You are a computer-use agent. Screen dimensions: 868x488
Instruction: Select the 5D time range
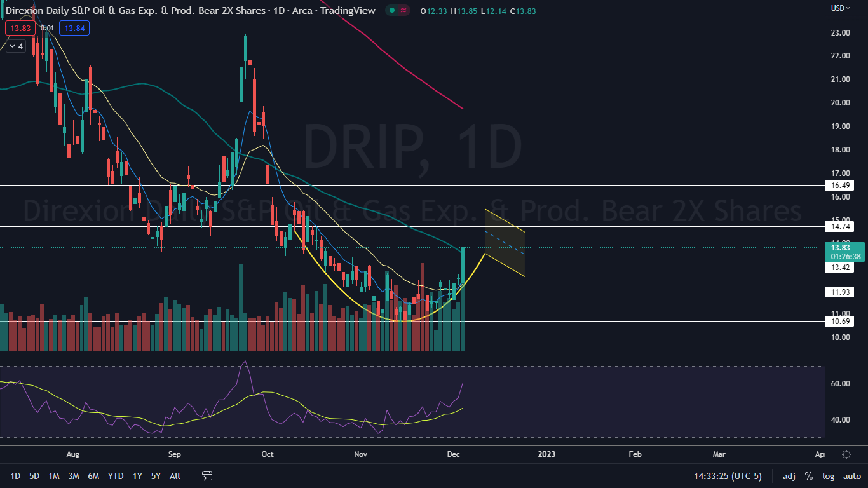tap(34, 476)
